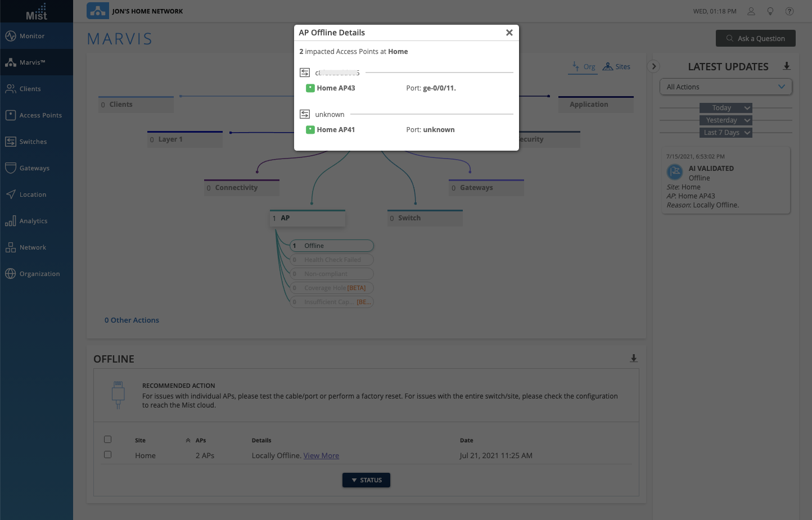812x520 pixels.
Task: Download latest updates via download icon
Action: tap(787, 66)
